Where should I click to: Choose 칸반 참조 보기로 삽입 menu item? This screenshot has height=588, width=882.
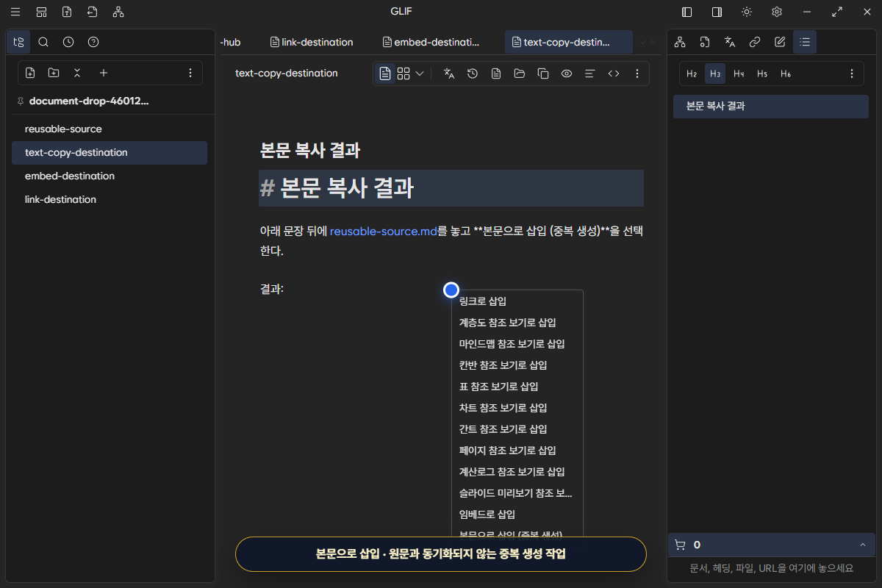(517, 365)
